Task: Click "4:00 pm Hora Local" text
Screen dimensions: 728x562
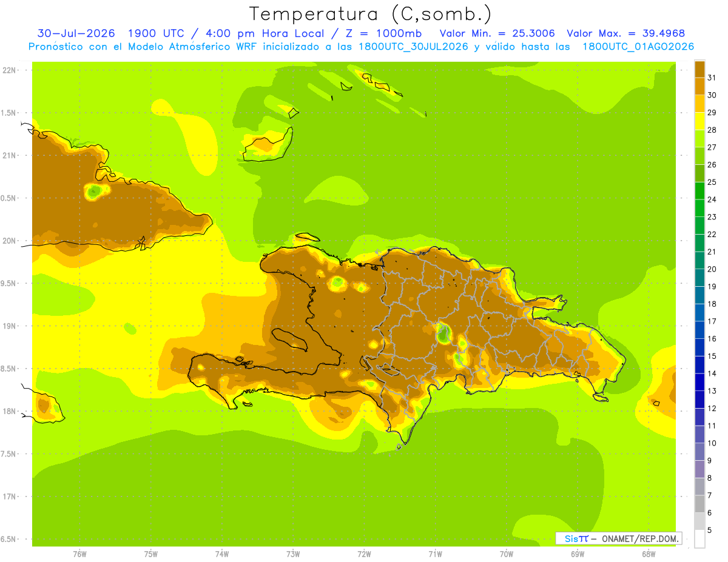Action: tap(265, 33)
